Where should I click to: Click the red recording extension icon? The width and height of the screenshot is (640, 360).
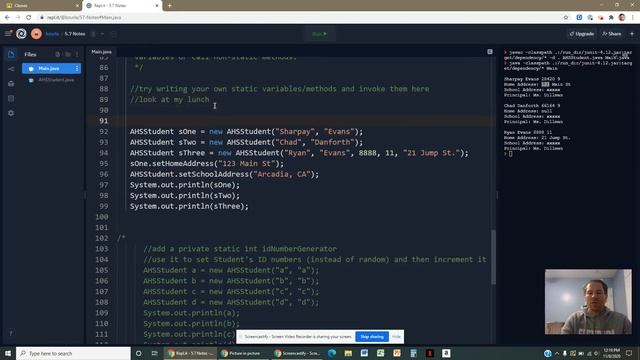[x=601, y=18]
